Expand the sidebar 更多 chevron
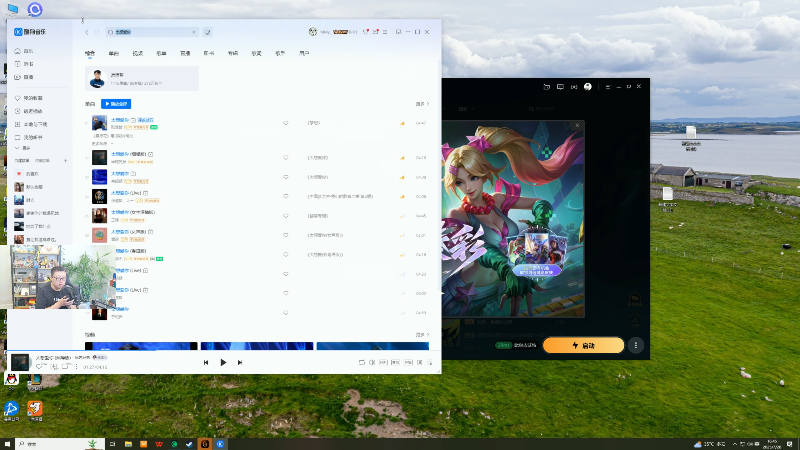The height and width of the screenshot is (450, 800). pyautogui.click(x=22, y=148)
